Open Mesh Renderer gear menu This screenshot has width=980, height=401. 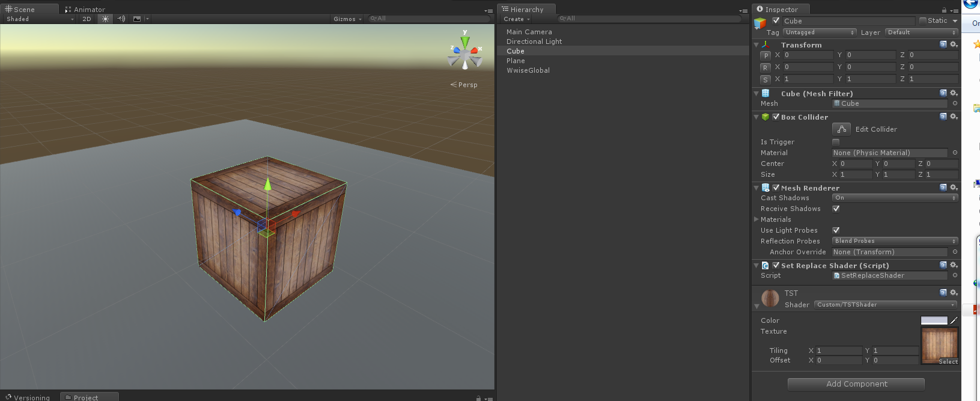pyautogui.click(x=954, y=188)
